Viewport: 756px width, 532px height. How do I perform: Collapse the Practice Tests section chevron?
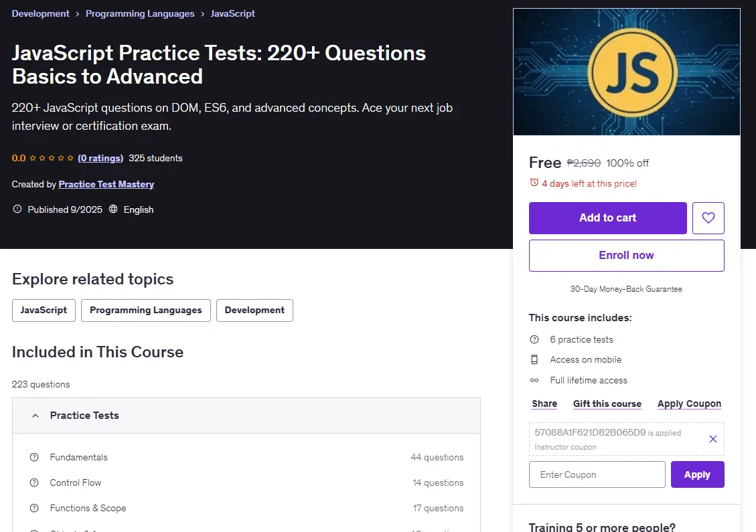pos(35,416)
